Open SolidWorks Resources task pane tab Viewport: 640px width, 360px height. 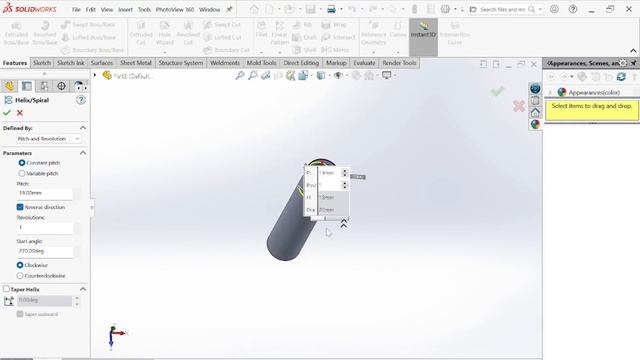tap(535, 89)
